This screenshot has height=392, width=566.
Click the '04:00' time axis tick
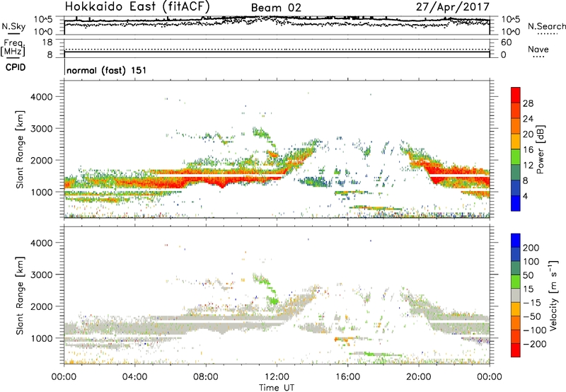tap(134, 377)
